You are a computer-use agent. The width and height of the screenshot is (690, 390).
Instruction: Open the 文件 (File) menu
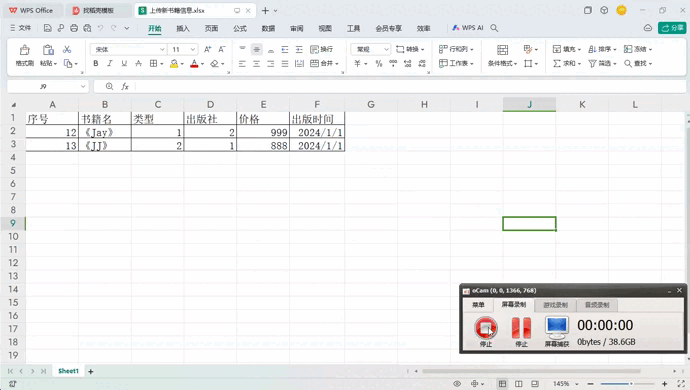pyautogui.click(x=20, y=28)
